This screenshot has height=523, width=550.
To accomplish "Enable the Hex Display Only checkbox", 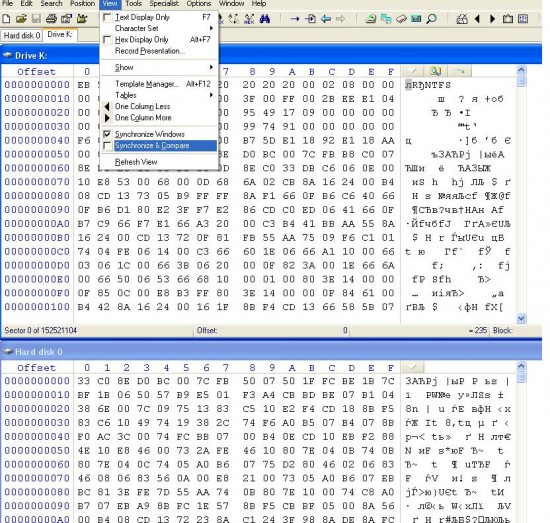I will (107, 40).
